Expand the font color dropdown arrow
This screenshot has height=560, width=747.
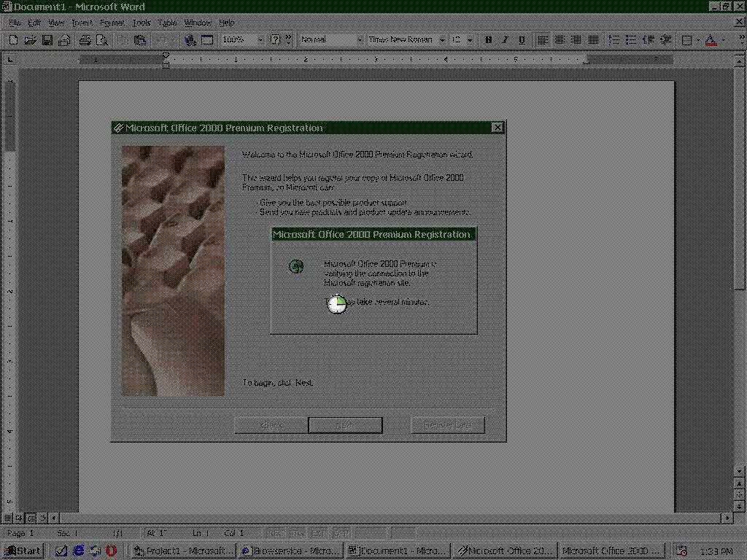click(x=722, y=40)
